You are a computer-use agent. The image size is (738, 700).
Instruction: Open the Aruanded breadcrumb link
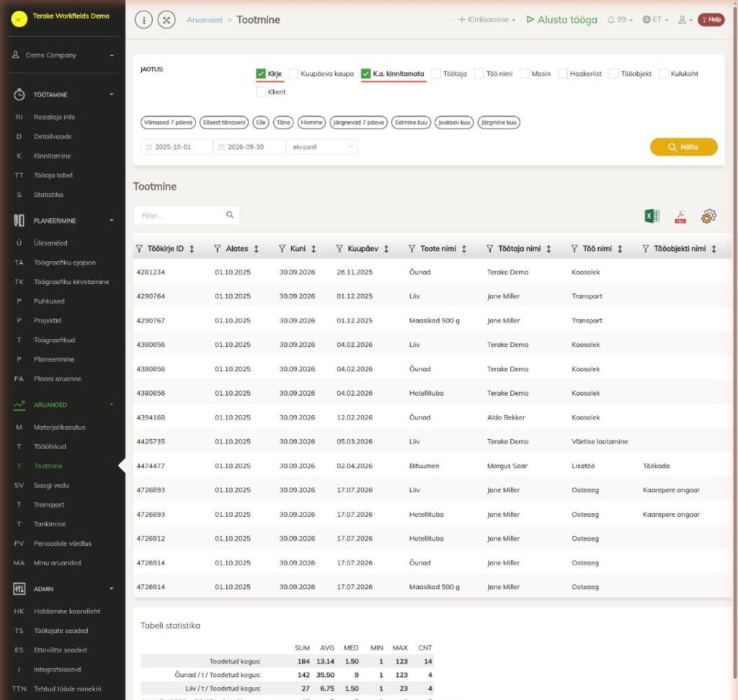[x=204, y=19]
